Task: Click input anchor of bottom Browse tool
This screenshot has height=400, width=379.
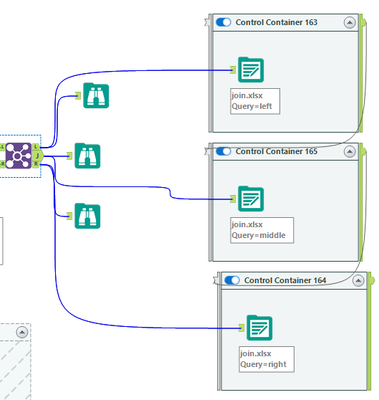Action: 70,216
